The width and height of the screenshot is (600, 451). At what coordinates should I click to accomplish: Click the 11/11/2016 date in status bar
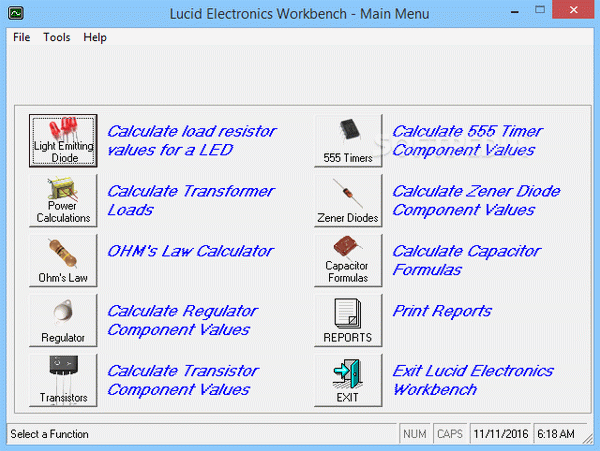(501, 434)
